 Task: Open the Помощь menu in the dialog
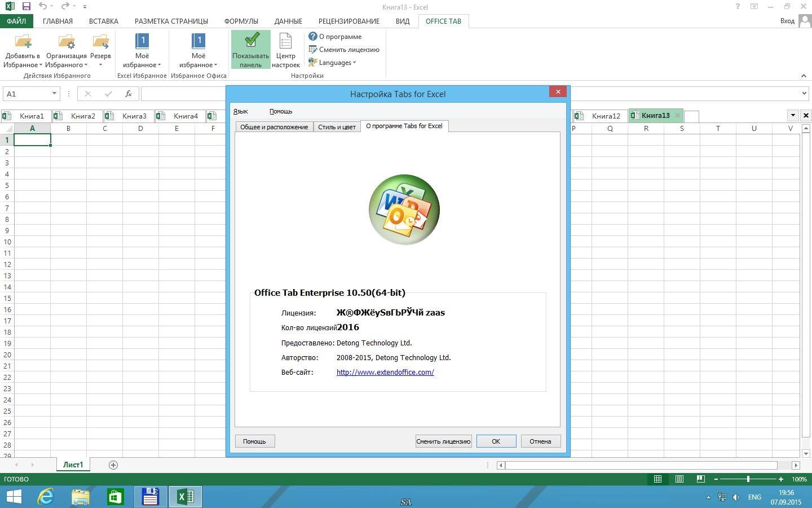click(x=281, y=111)
